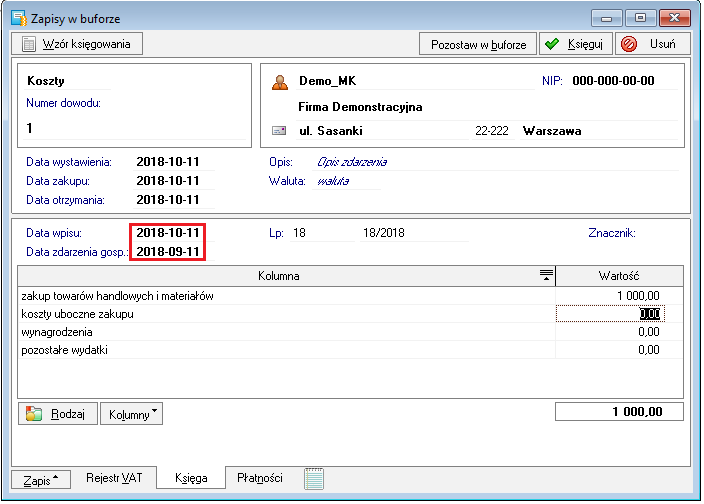704x504 pixels.
Task: Expand the Kolumny dropdown
Action: (131, 414)
